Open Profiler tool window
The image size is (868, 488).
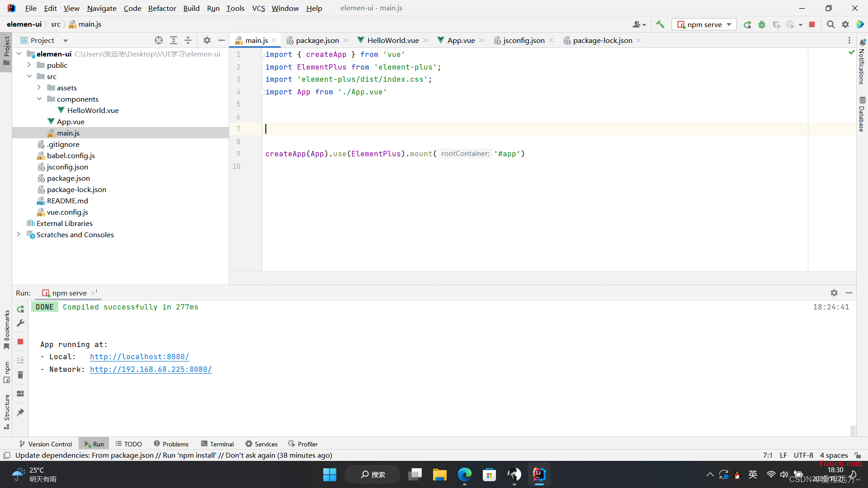pyautogui.click(x=303, y=444)
